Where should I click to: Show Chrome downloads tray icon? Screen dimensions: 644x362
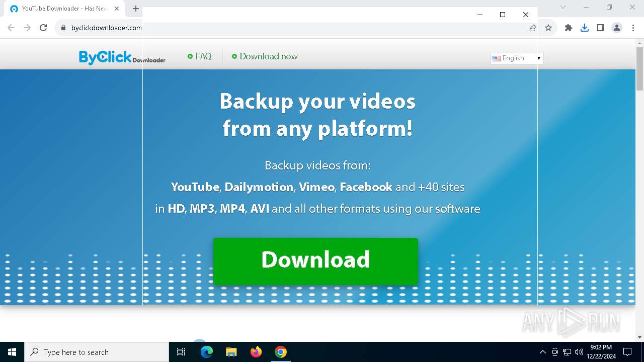[x=585, y=28]
